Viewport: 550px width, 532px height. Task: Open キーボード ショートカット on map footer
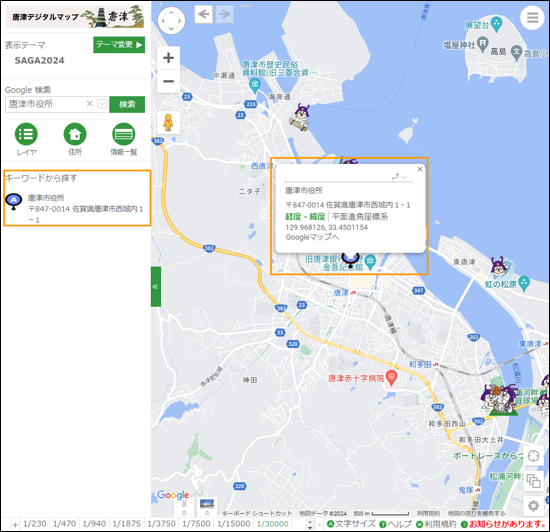pyautogui.click(x=257, y=513)
